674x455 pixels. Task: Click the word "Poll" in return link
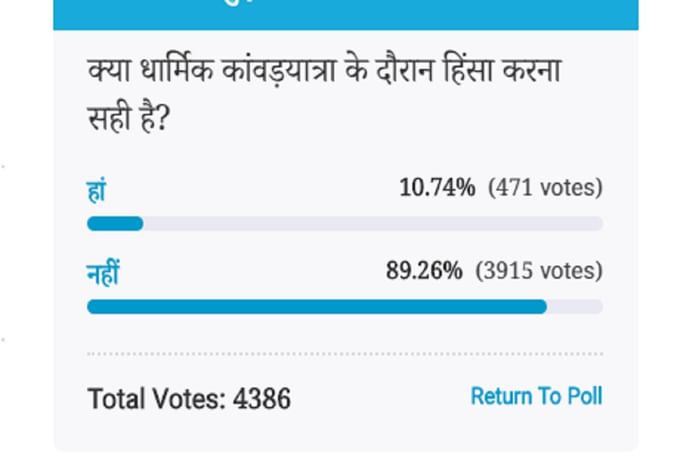[584, 396]
